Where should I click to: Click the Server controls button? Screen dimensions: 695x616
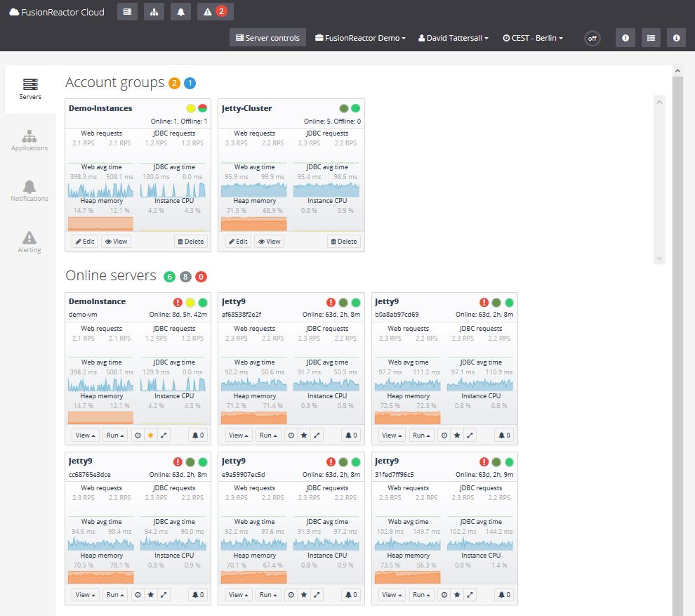pyautogui.click(x=267, y=38)
